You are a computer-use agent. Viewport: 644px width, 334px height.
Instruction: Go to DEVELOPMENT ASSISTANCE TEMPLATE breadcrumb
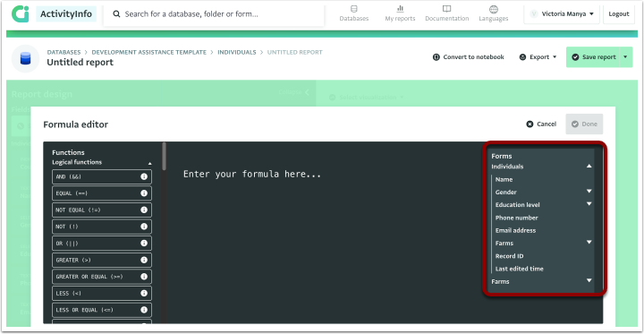click(148, 52)
